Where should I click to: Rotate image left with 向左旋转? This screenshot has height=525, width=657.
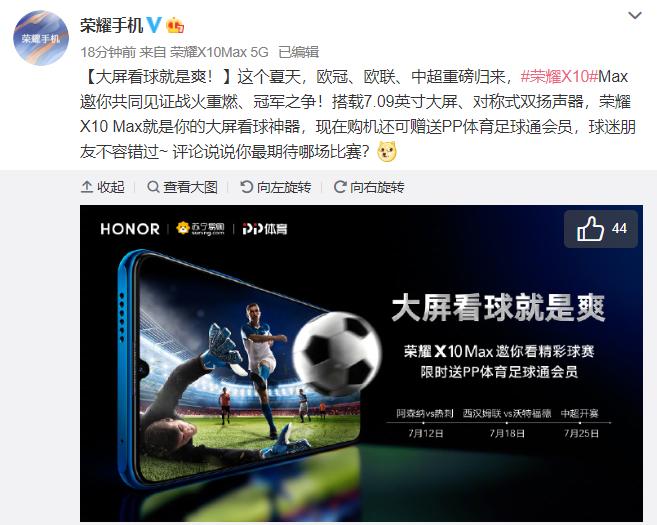pos(276,187)
